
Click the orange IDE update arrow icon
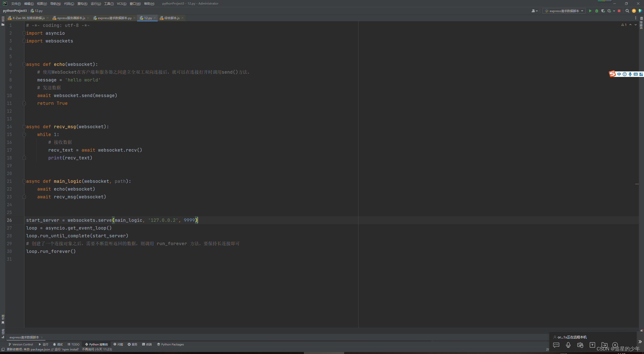tap(634, 11)
